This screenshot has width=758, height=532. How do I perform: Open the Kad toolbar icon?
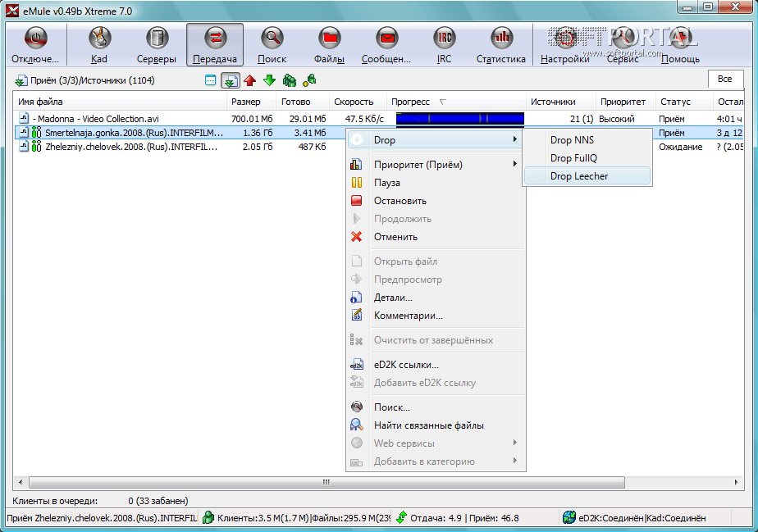pos(99,39)
